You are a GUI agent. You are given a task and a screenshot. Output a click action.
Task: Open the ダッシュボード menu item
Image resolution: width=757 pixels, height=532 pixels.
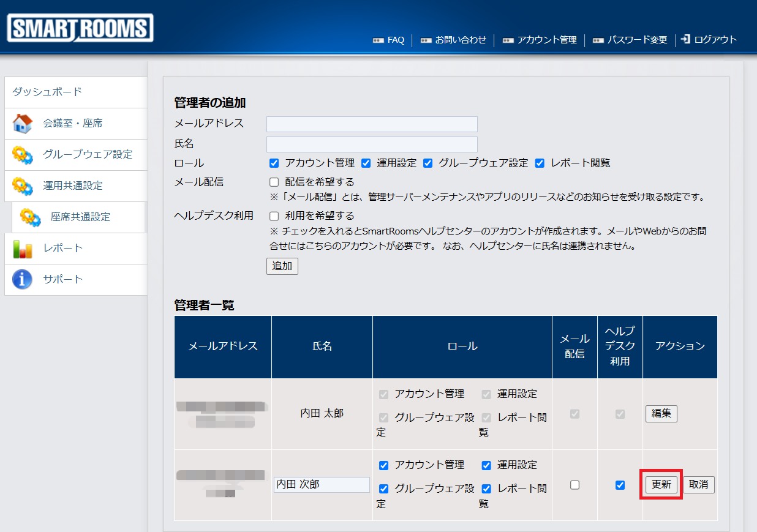(x=47, y=92)
